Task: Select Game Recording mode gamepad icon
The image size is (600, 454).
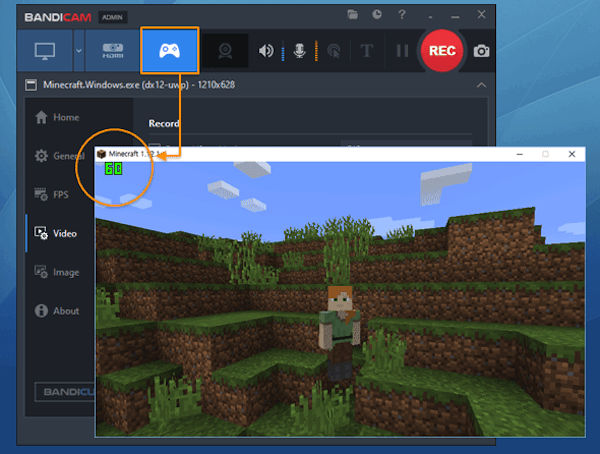Action: 170,50
